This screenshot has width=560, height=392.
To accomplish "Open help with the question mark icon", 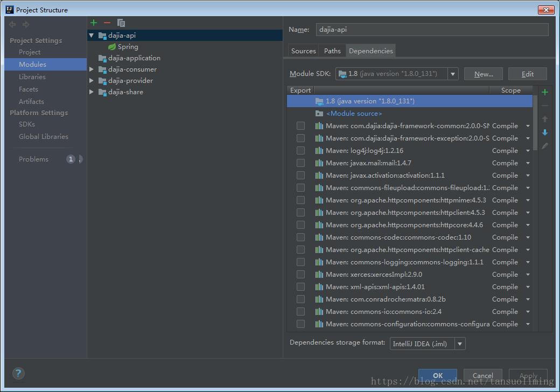I will pos(18,374).
